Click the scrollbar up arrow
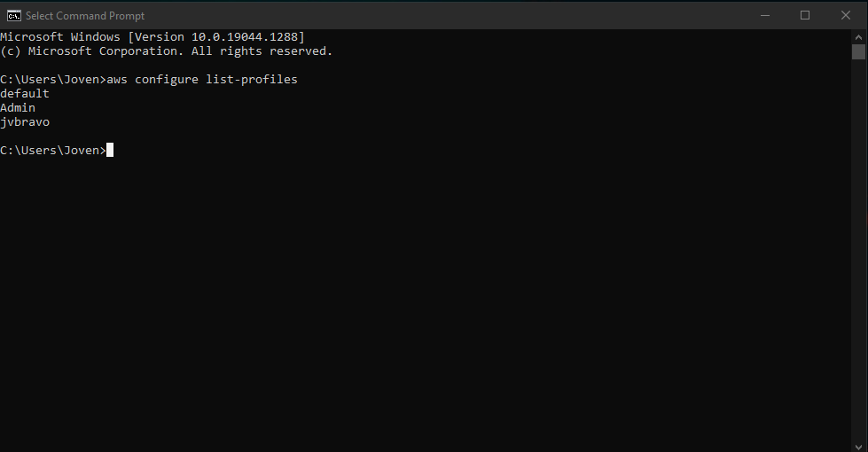The height and width of the screenshot is (452, 868). [x=858, y=36]
